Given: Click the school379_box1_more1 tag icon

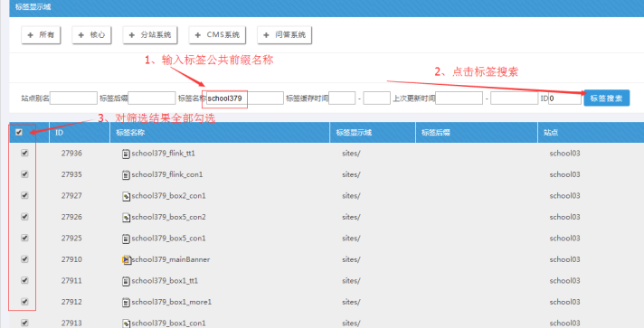Looking at the screenshot, I should [x=126, y=303].
